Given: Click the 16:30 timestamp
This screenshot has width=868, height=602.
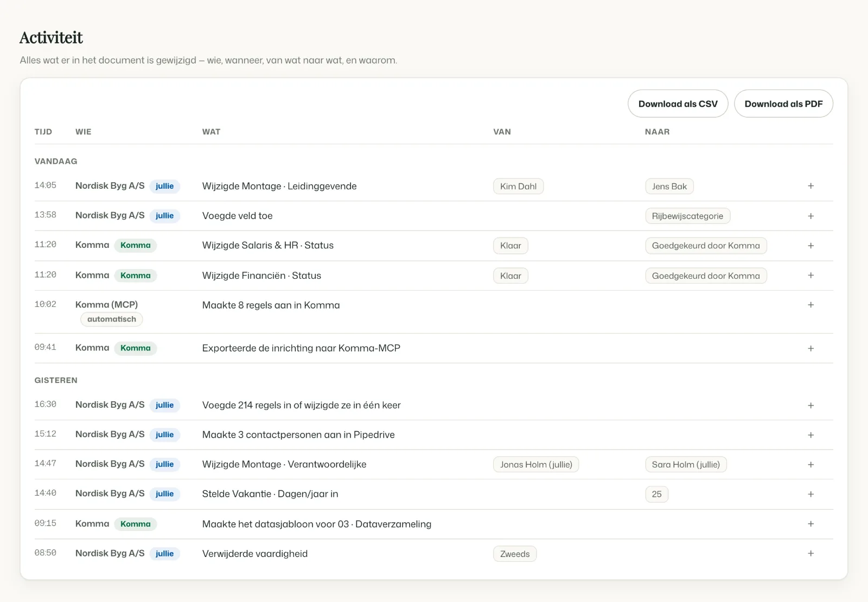Looking at the screenshot, I should click(46, 405).
